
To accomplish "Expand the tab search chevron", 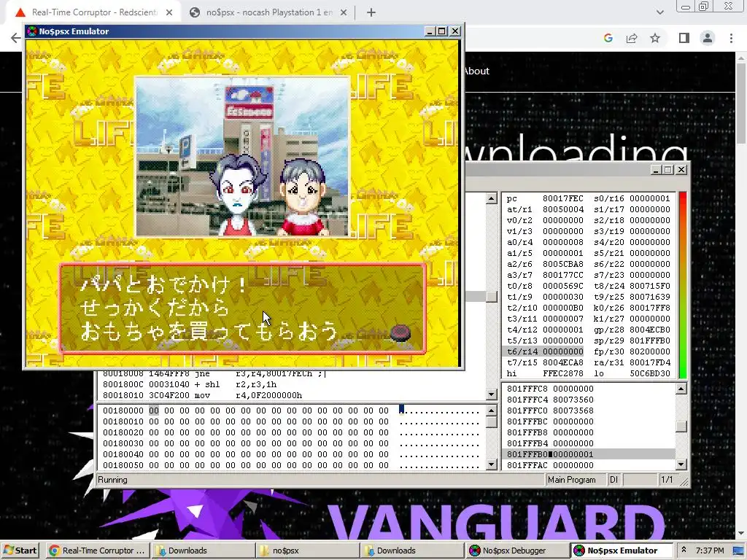I will pyautogui.click(x=659, y=12).
